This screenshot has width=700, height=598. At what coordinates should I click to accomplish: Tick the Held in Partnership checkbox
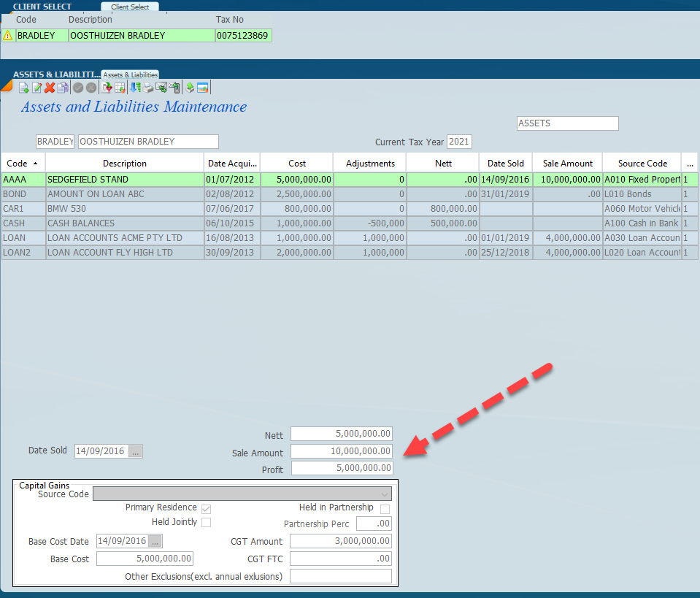pos(385,508)
